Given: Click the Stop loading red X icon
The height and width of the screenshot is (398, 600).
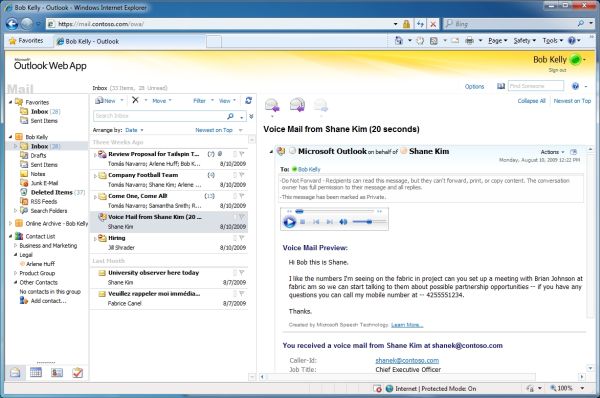Looking at the screenshot, I should (433, 24).
